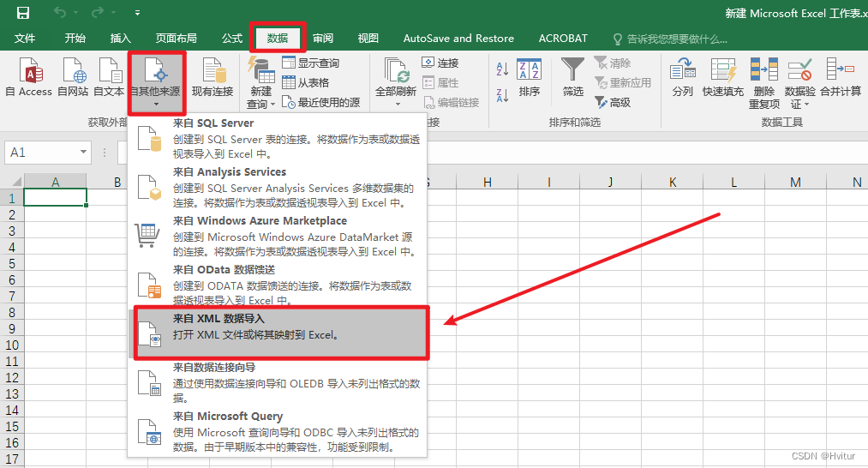This screenshot has height=468, width=868.
Task: Click 编辑链接 in the connections group
Action: pyautogui.click(x=452, y=103)
